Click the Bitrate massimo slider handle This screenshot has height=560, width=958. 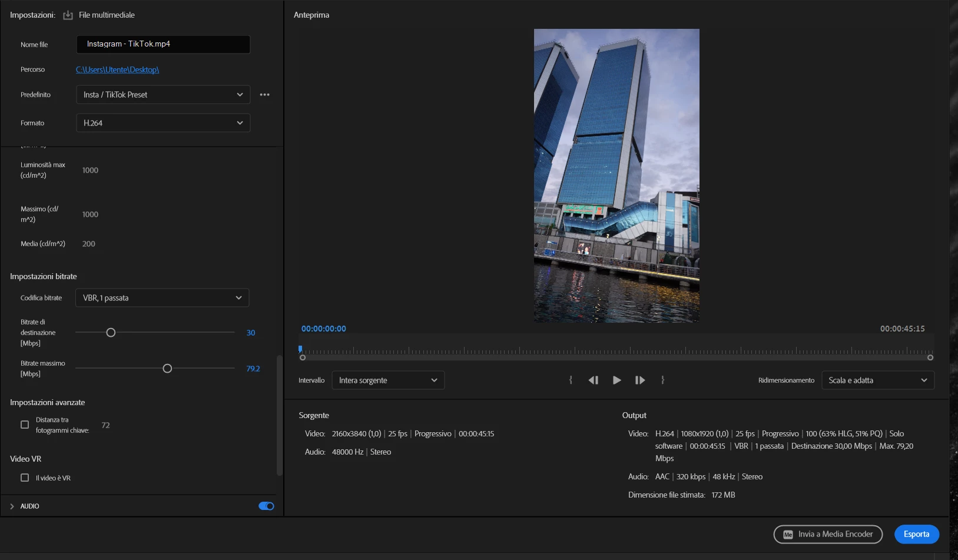[x=167, y=369]
